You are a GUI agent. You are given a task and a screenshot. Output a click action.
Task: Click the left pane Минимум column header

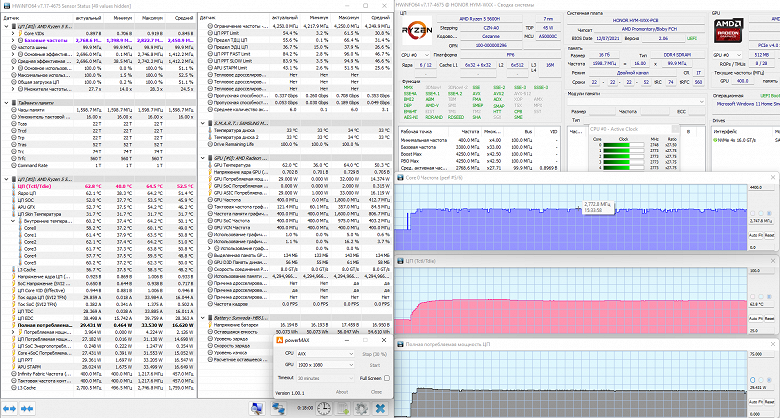click(119, 17)
